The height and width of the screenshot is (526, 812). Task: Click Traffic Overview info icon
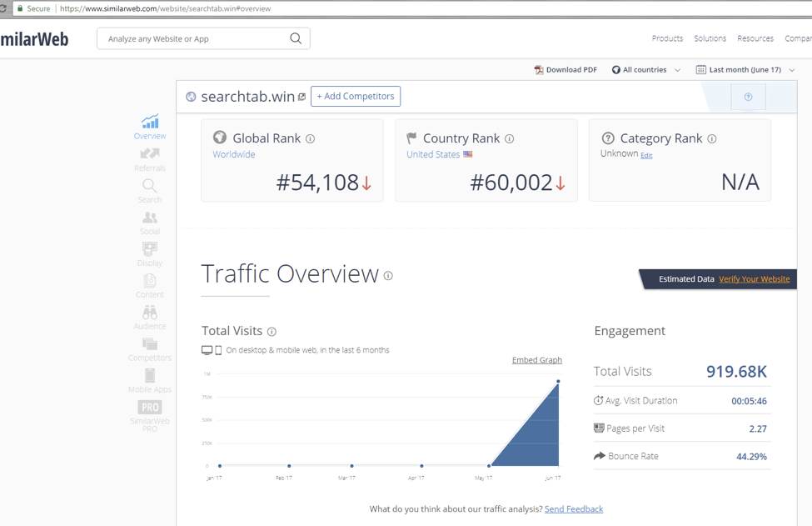point(388,276)
